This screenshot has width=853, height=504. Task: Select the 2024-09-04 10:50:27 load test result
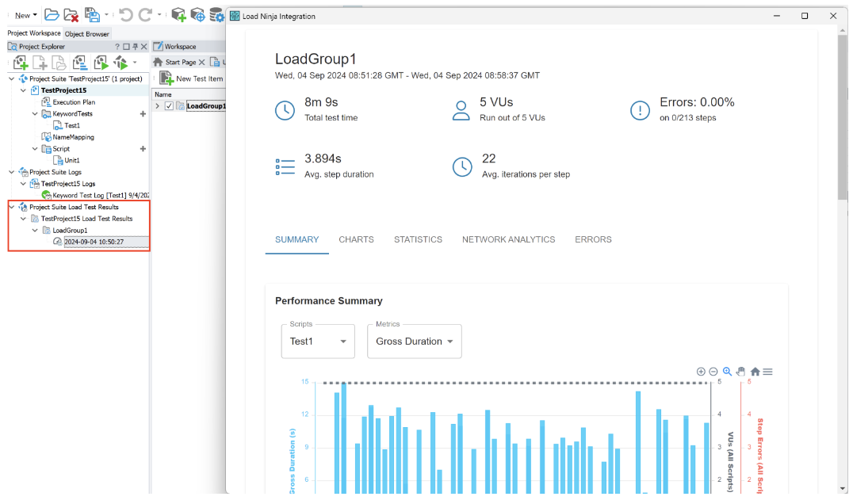point(94,242)
